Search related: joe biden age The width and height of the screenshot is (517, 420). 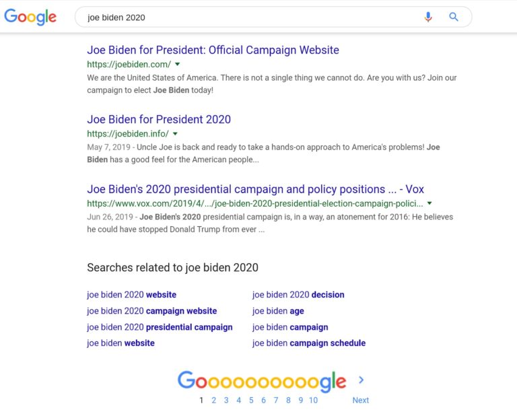(278, 311)
